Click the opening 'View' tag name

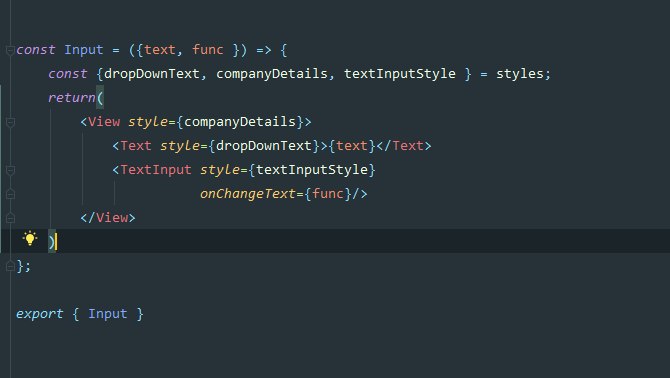104,122
